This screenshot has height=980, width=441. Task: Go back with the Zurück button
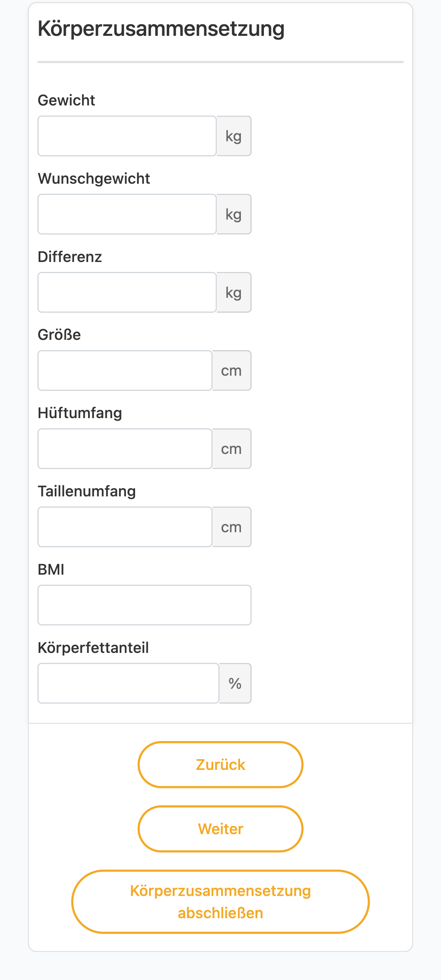pos(221,765)
